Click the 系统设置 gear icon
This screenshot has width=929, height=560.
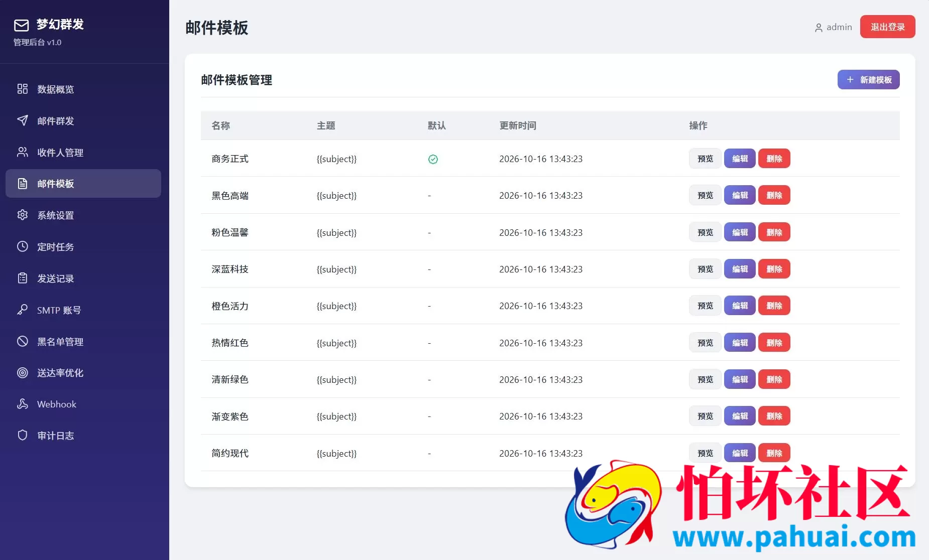click(x=23, y=215)
